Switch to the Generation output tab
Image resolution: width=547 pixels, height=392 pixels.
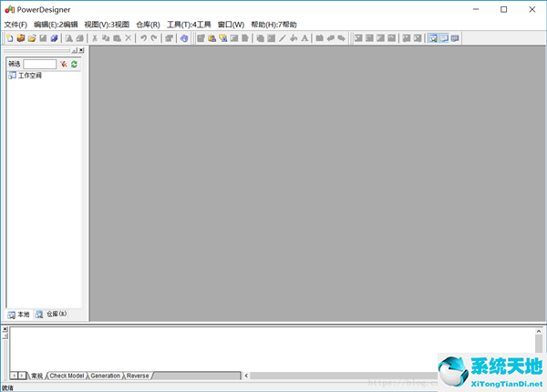tap(106, 376)
